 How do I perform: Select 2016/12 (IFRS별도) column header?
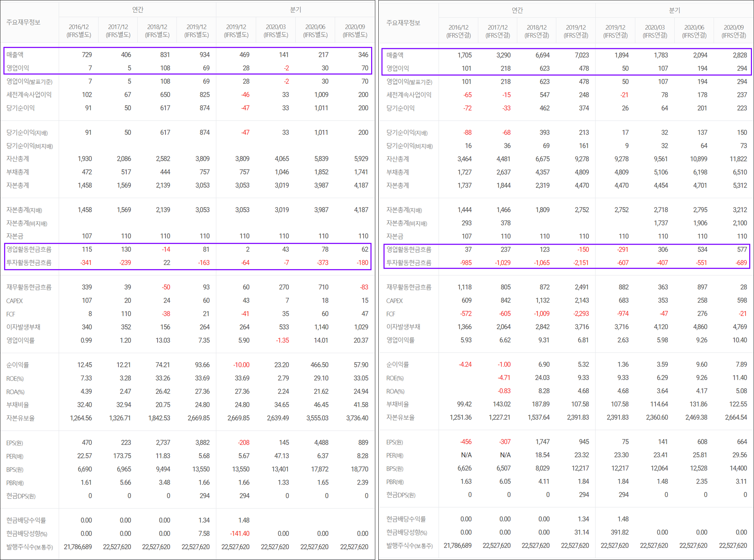(79, 31)
